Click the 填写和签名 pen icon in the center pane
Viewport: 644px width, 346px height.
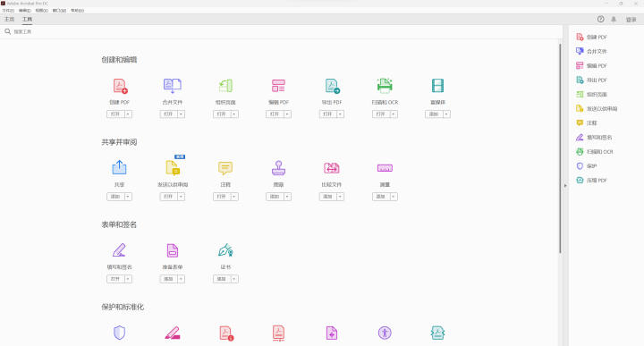coord(119,250)
